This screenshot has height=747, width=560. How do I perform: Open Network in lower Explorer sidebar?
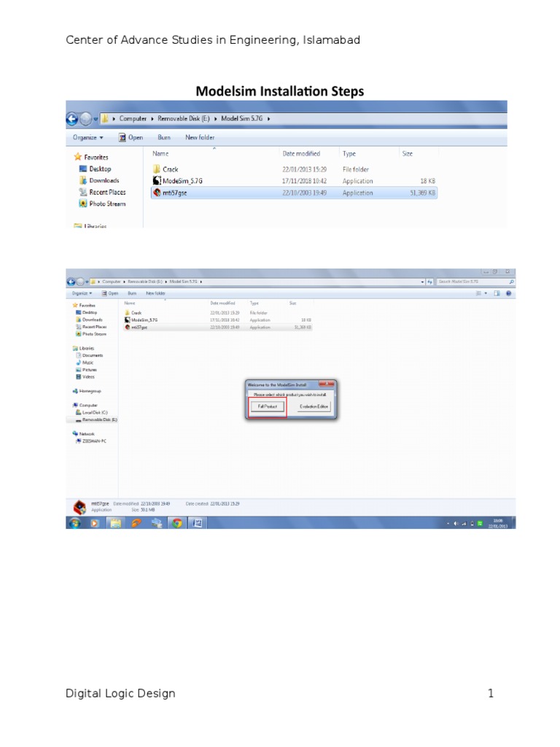tap(83, 434)
